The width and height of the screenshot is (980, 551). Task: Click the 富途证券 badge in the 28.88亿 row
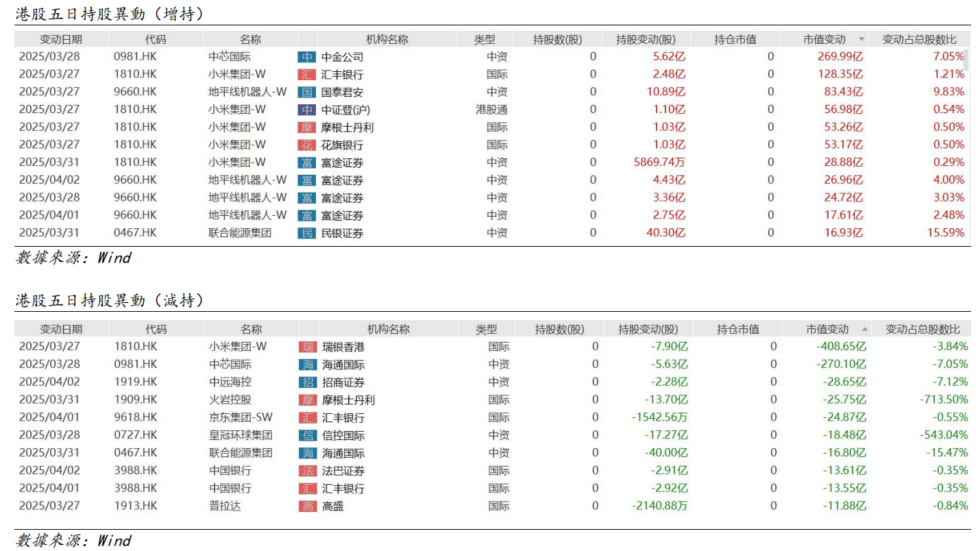coord(308,162)
